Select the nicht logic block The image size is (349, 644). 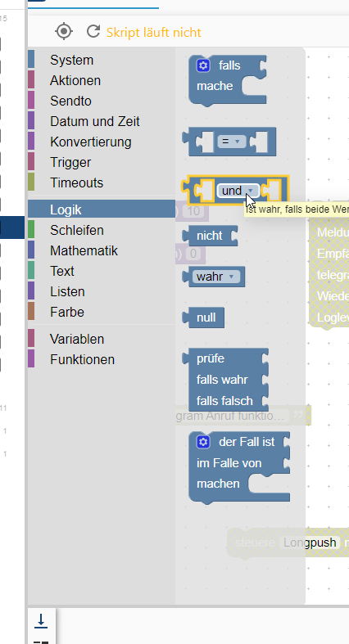[x=210, y=236]
